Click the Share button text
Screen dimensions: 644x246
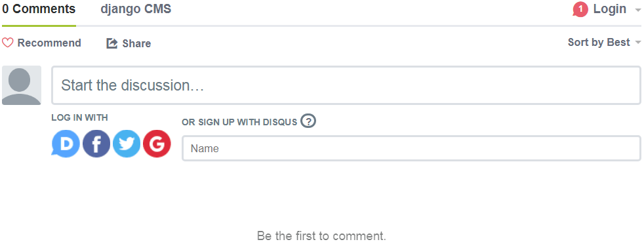click(136, 43)
